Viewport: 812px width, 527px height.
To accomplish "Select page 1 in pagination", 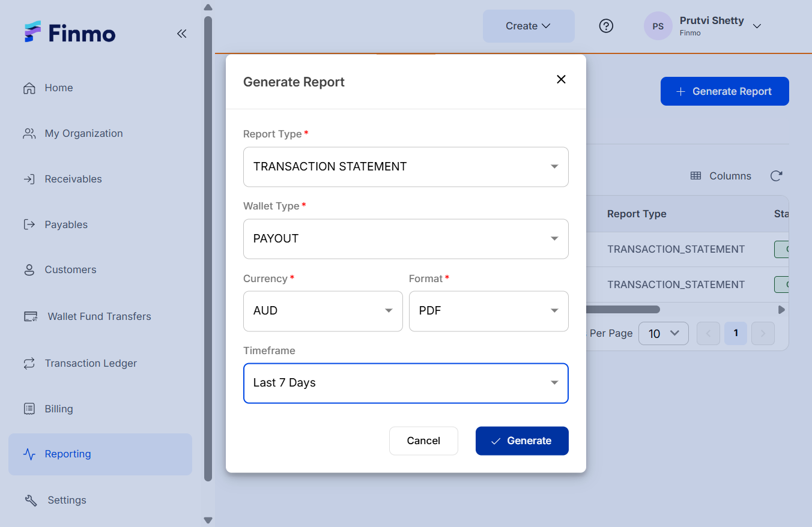I will tap(736, 333).
